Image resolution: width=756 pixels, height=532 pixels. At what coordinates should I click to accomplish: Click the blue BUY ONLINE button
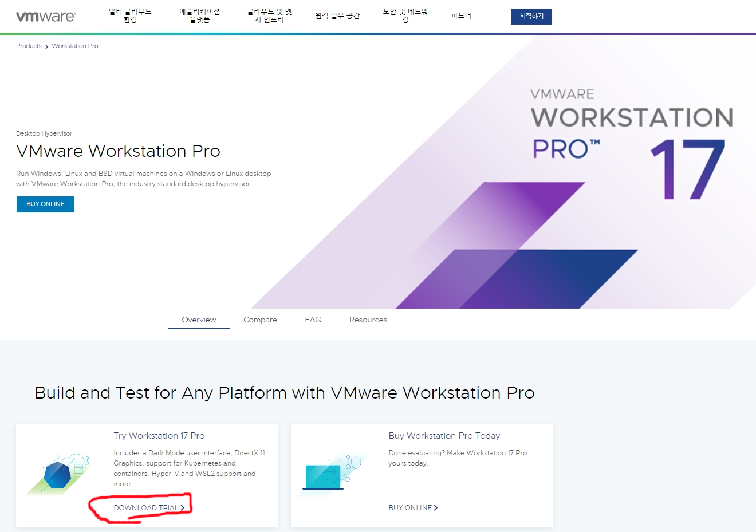click(x=45, y=204)
